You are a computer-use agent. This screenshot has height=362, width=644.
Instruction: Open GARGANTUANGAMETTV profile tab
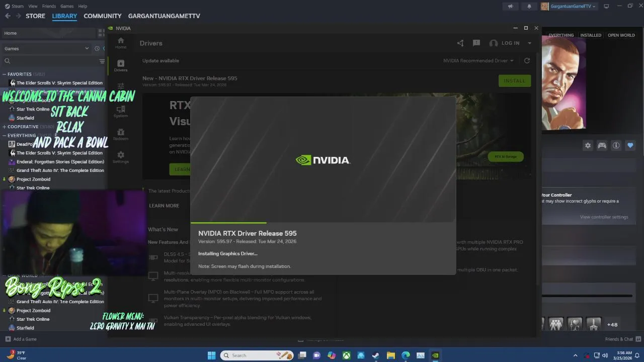[x=164, y=16]
